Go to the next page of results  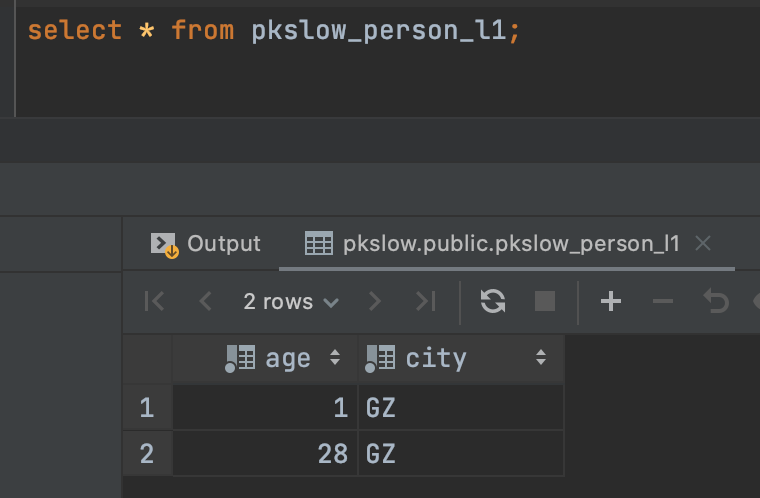pos(375,302)
